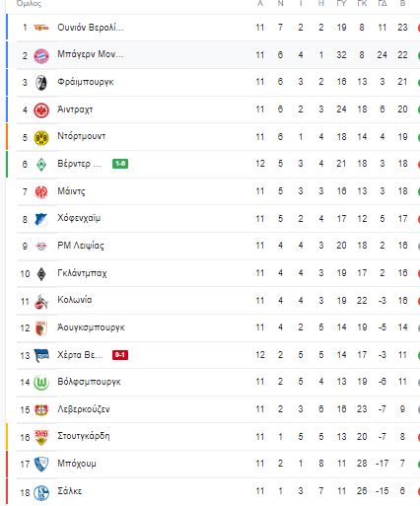Open the green 1-0 live score badge
Viewport: 420px width, 506px height.
point(120,164)
